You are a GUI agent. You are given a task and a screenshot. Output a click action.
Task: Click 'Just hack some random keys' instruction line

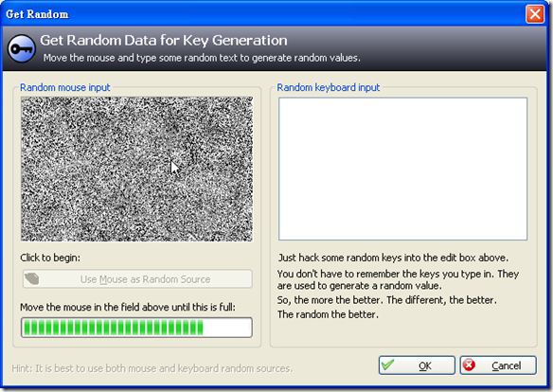(393, 258)
